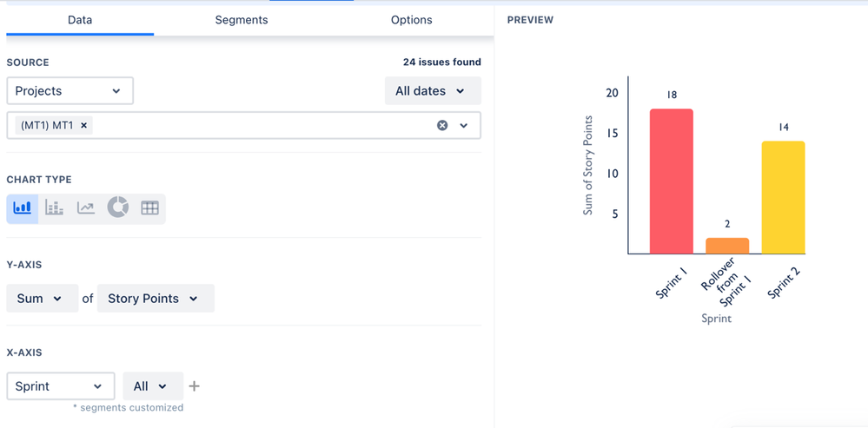
Task: Click the '24 issues found' text
Action: point(441,62)
